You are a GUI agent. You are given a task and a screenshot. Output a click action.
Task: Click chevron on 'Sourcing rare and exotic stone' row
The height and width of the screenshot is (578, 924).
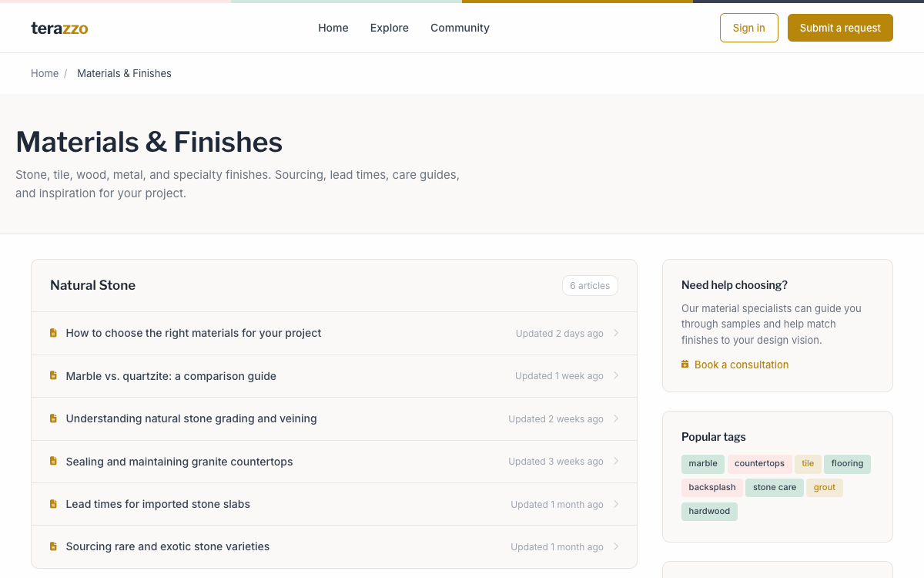pos(616,546)
